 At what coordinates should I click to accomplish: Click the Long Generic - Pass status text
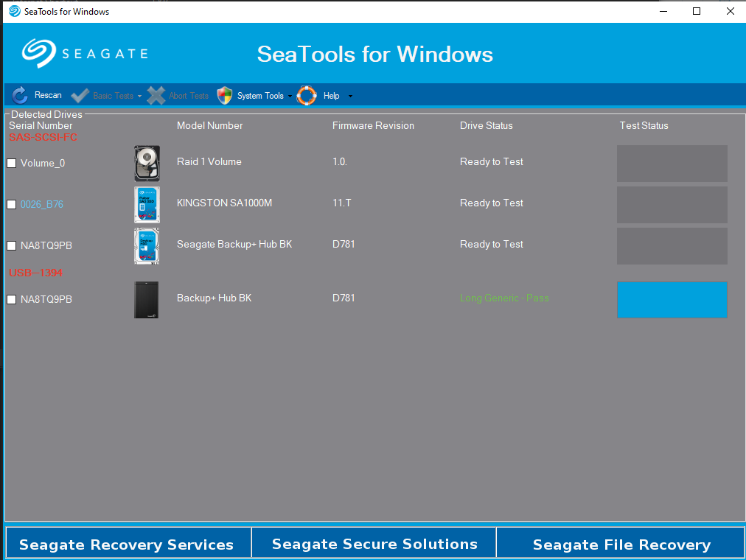(504, 298)
